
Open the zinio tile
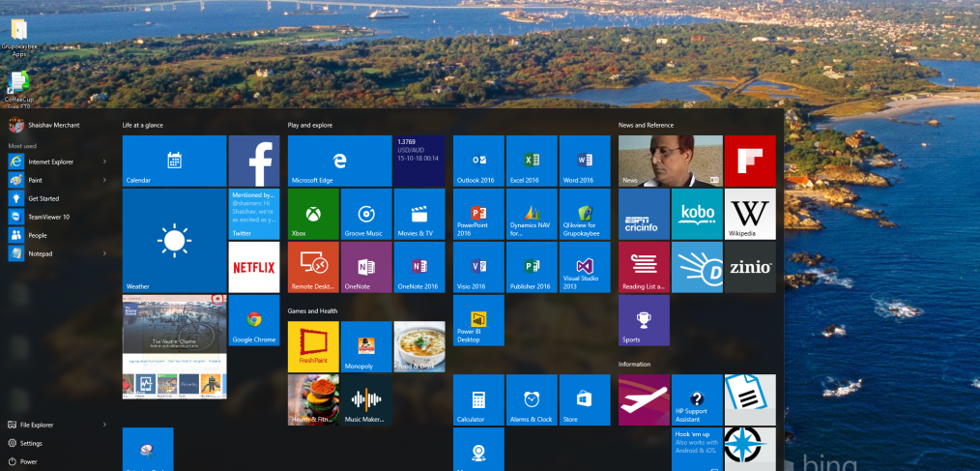click(x=750, y=267)
